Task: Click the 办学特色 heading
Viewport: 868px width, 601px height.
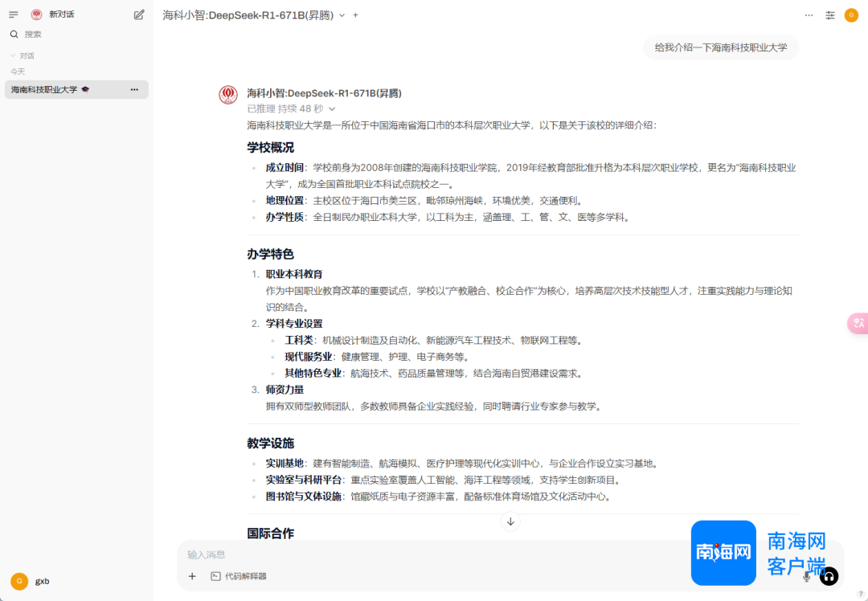Action: (x=270, y=255)
